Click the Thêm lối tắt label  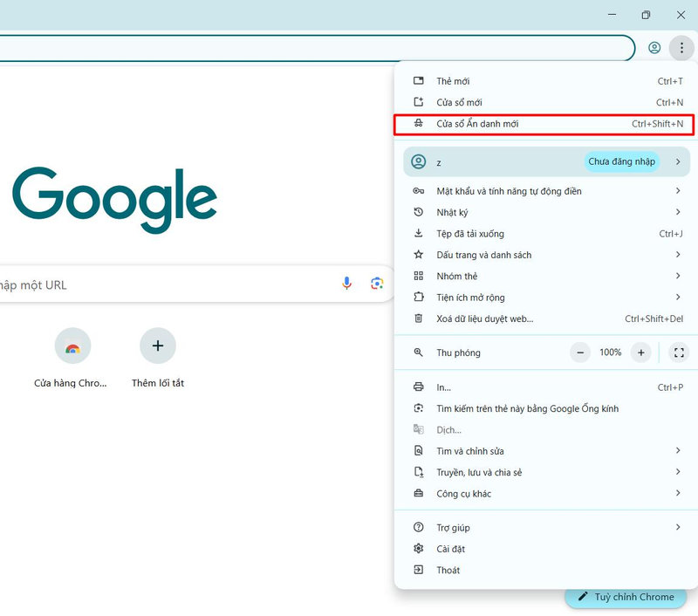coord(158,383)
